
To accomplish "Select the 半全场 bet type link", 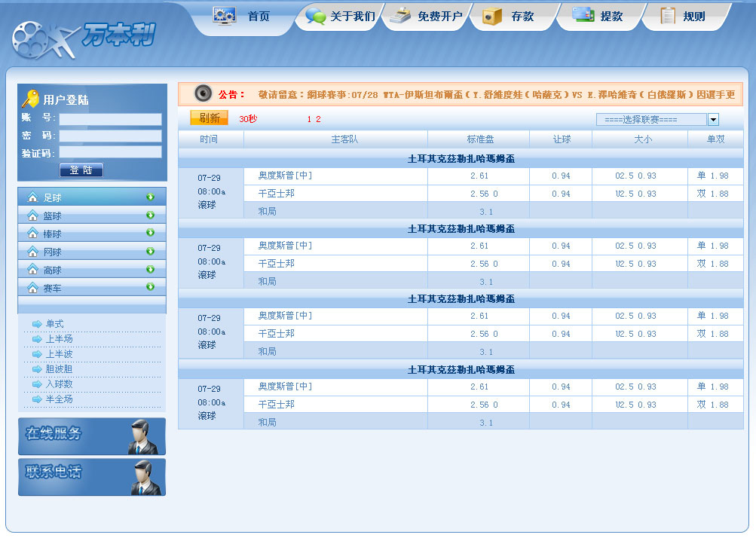I will coord(59,399).
